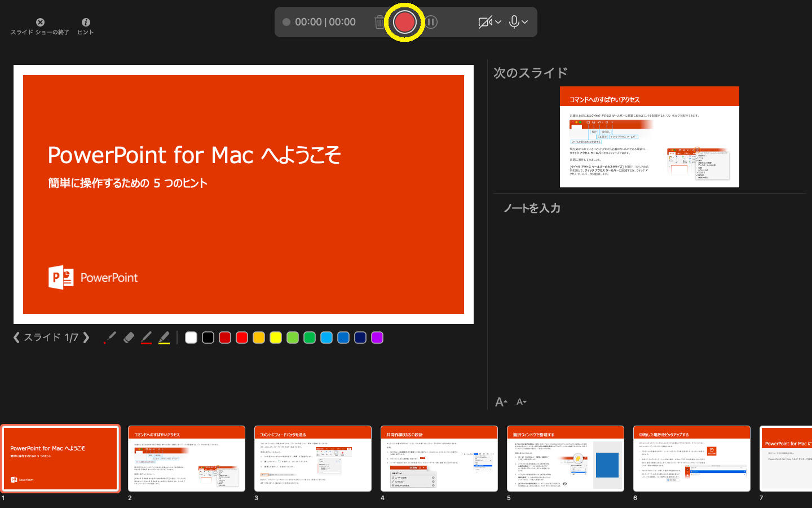Pick the dark navy ink color
The image size is (812, 508).
pyautogui.click(x=360, y=338)
